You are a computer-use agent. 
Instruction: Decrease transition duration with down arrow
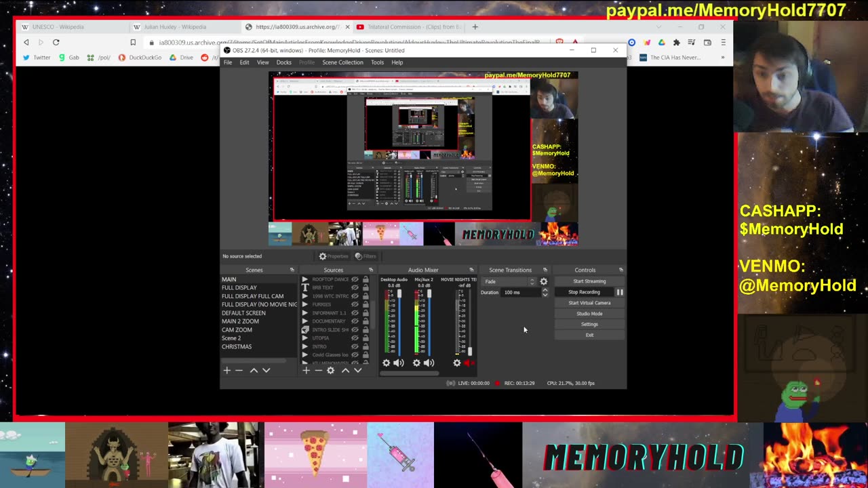(x=545, y=295)
